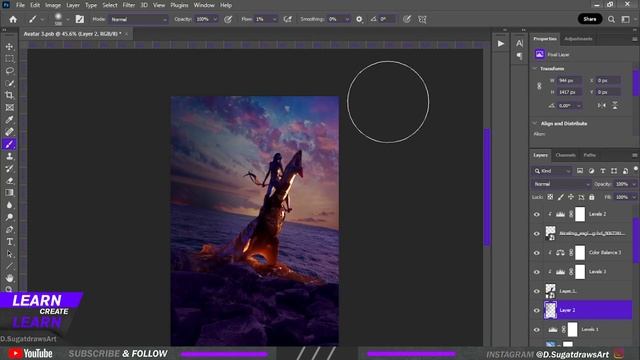The image size is (640, 360).
Task: Open the Character panel icon
Action: [520, 43]
